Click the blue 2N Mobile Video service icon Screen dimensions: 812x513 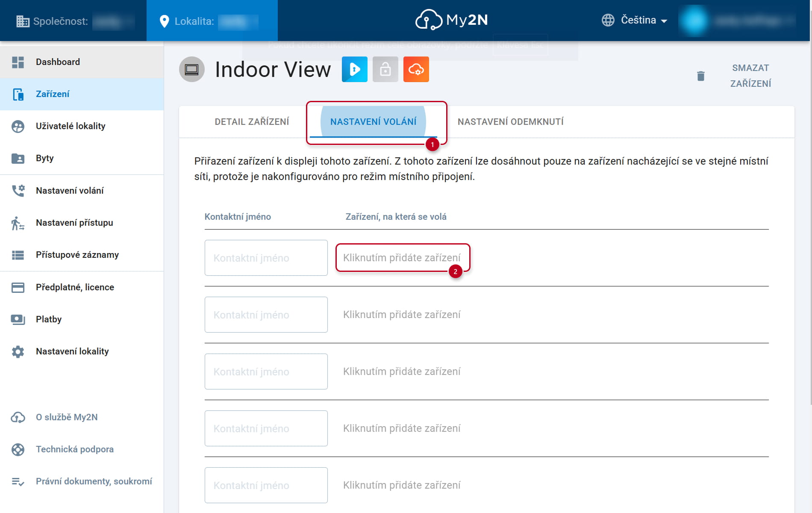tap(355, 69)
